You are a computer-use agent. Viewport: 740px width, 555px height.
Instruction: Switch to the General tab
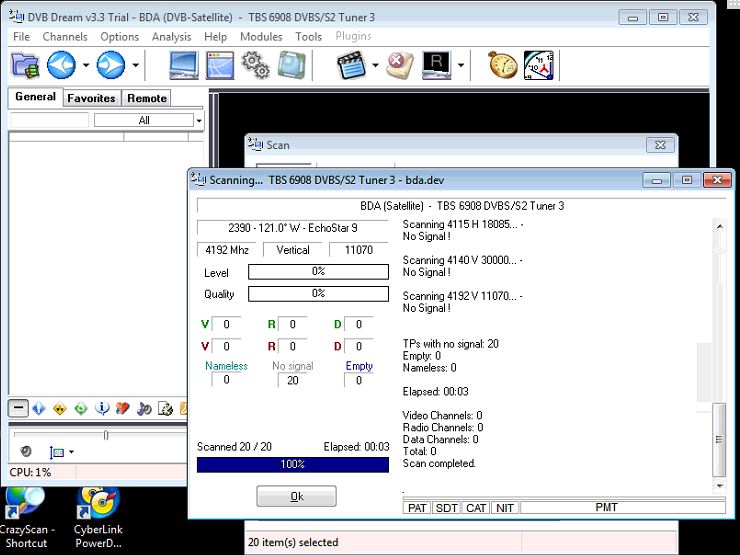[35, 97]
